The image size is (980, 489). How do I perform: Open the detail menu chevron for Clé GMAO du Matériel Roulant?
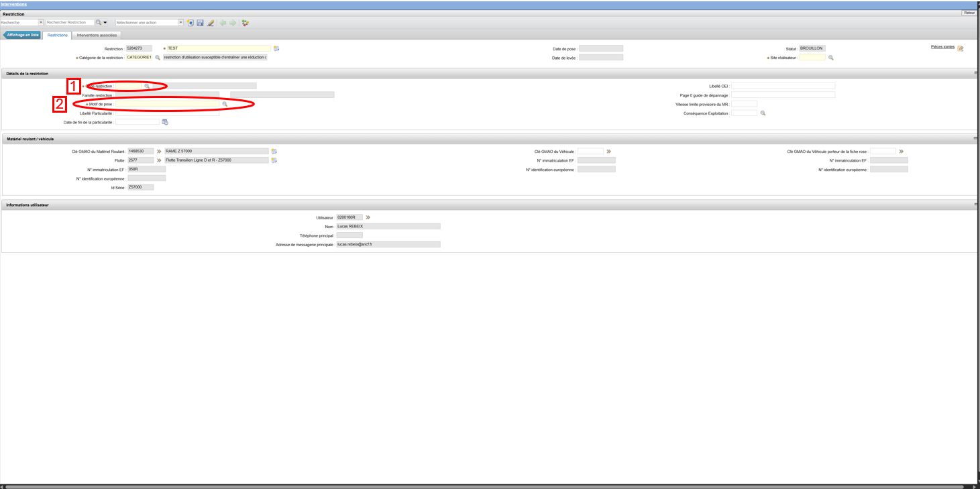click(160, 152)
